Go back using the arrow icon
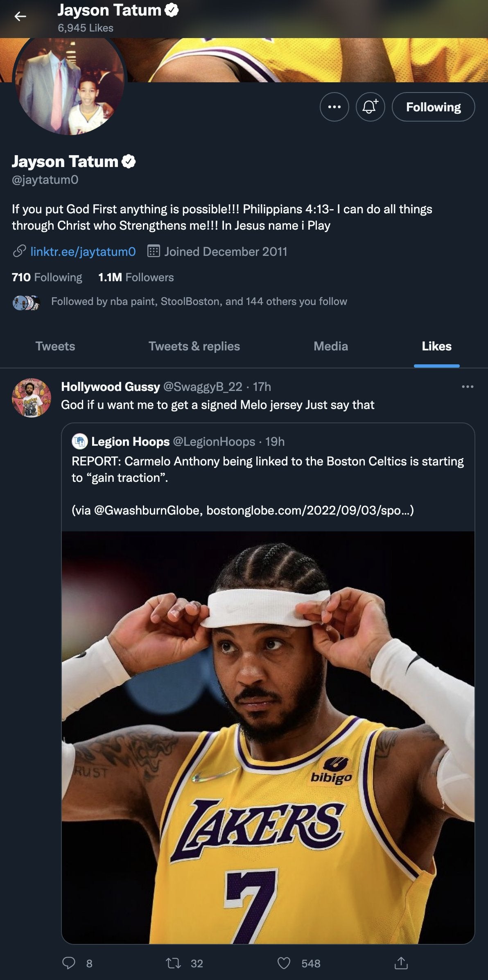 click(x=20, y=16)
